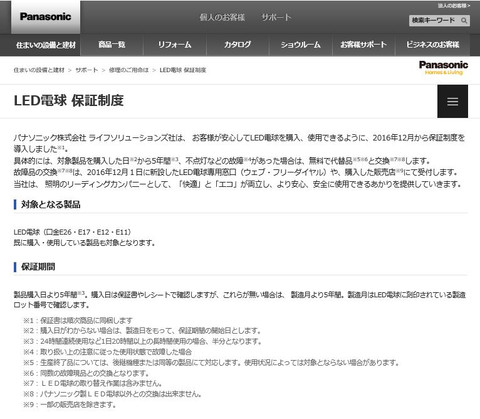Viewport: 480px width, 419px height.
Task: Go to サポート breadcrumb link
Action: (86, 70)
